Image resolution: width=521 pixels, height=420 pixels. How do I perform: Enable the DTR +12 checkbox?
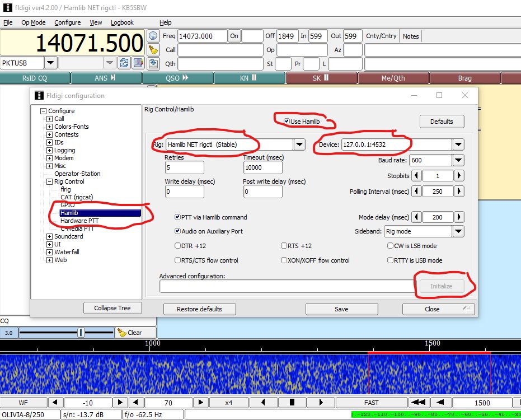tap(177, 246)
